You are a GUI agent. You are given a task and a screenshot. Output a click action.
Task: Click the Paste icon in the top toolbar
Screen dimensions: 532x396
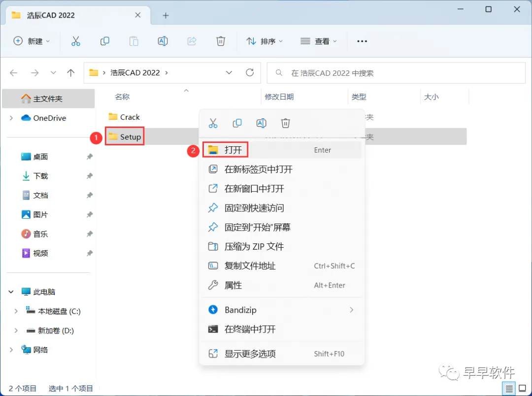click(133, 41)
